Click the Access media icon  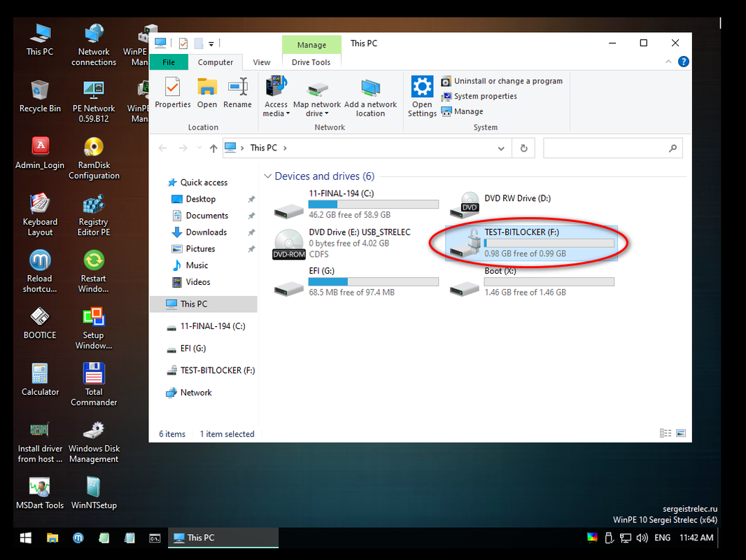[276, 87]
